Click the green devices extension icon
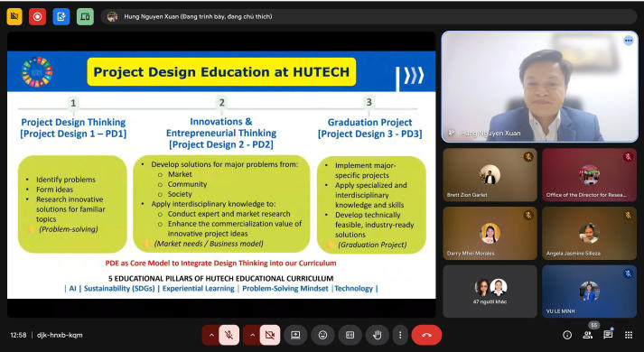This screenshot has height=352, width=644. tap(85, 17)
